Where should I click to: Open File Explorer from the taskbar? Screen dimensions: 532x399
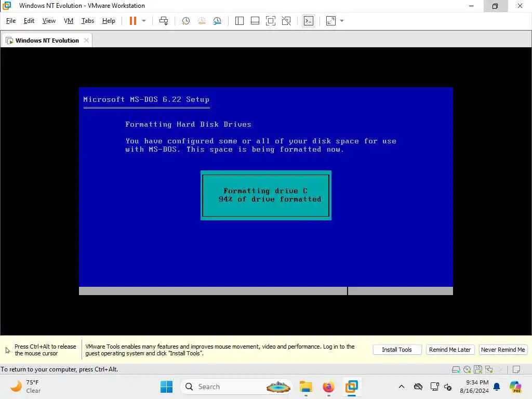click(305, 387)
